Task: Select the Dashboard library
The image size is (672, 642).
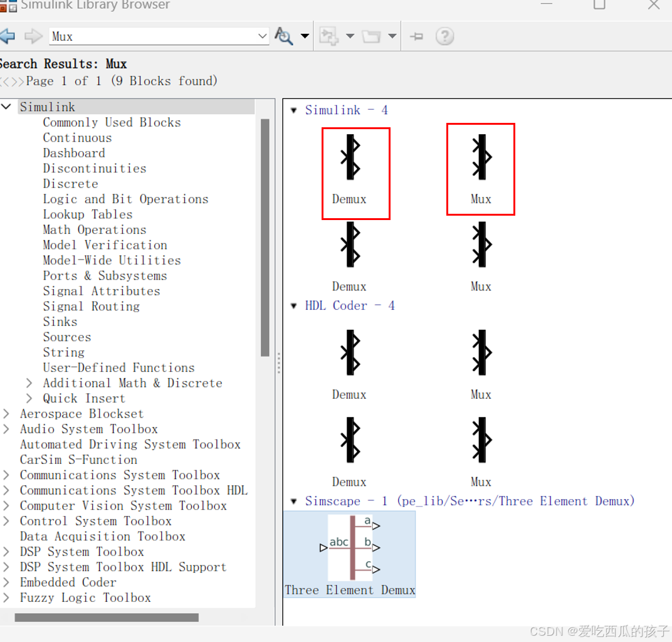Action: 74,153
